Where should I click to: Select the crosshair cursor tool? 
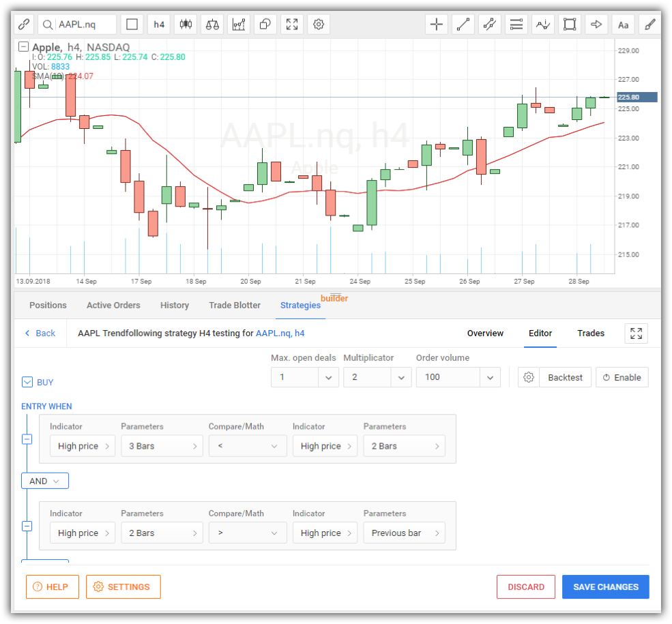(x=437, y=25)
